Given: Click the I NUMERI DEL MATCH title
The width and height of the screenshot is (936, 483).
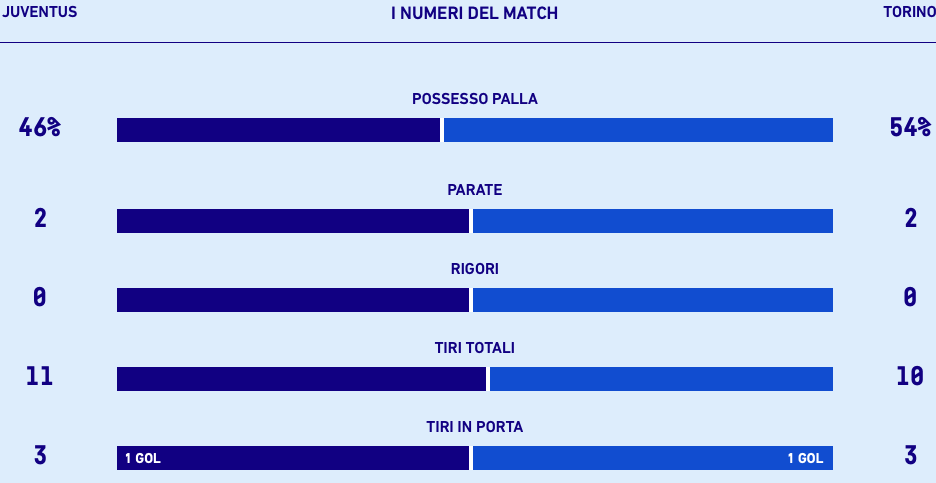Looking at the screenshot, I should (x=474, y=14).
